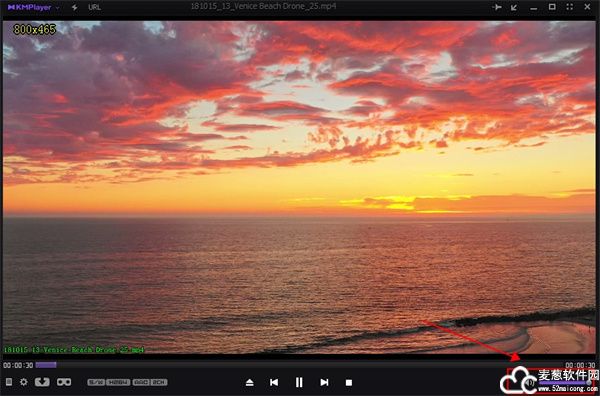The width and height of the screenshot is (600, 396).
Task: Toggle fullscreen mode icon
Action: 569,7
